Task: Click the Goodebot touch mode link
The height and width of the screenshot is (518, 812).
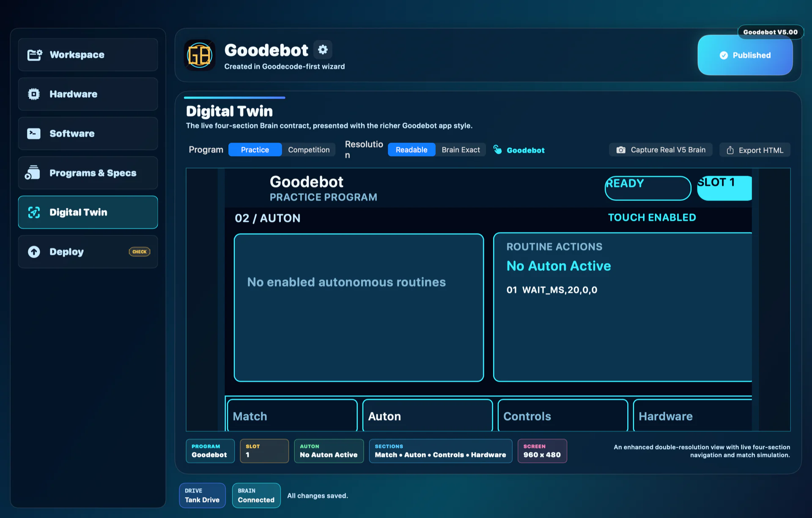Action: [519, 150]
